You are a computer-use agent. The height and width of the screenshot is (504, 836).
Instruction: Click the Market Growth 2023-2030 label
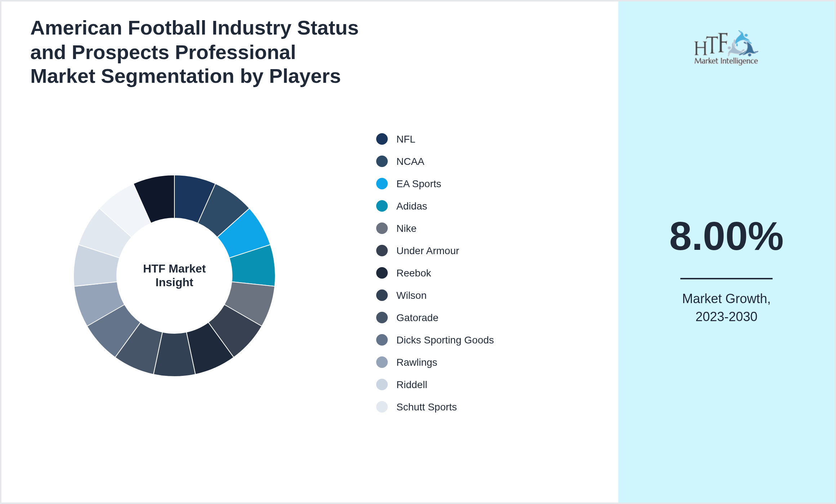tap(727, 307)
